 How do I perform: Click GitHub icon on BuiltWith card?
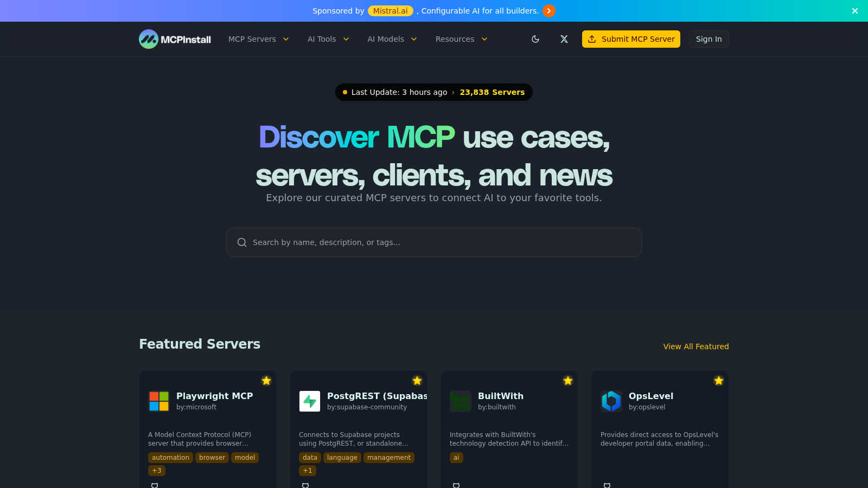pos(456,485)
